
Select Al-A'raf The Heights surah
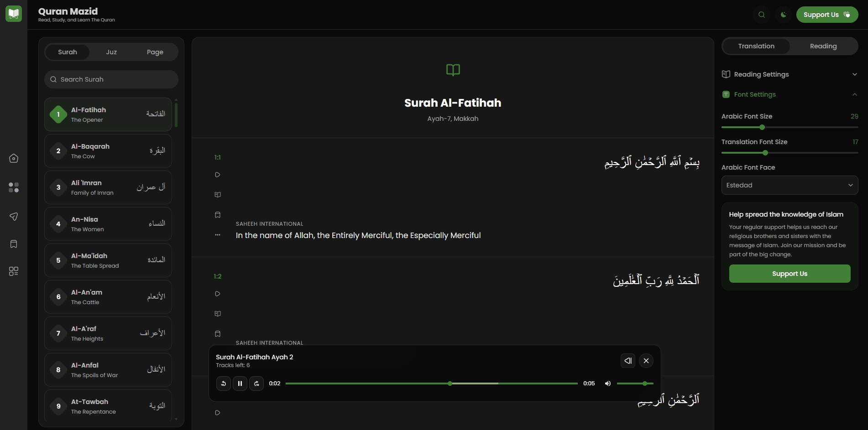tap(108, 333)
